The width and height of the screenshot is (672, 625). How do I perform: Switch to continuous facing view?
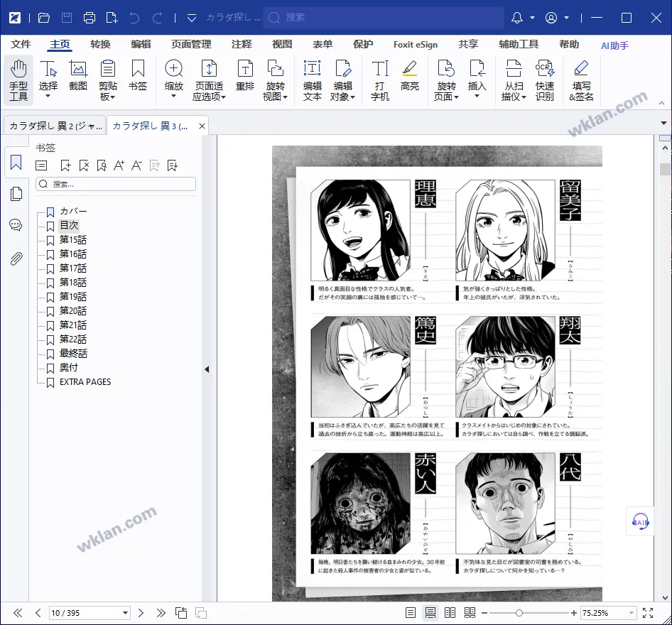pyautogui.click(x=470, y=613)
